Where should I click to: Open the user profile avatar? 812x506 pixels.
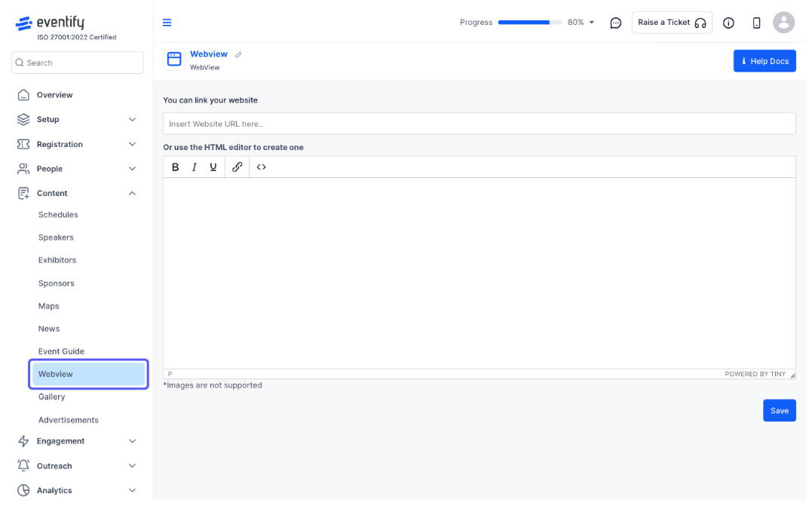[x=783, y=23]
